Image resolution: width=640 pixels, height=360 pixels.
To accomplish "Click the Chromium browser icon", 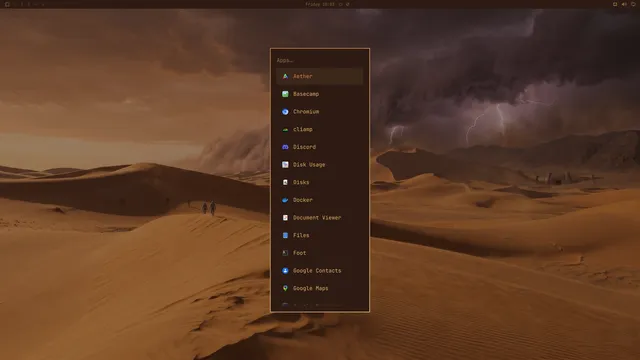I will pos(285,111).
